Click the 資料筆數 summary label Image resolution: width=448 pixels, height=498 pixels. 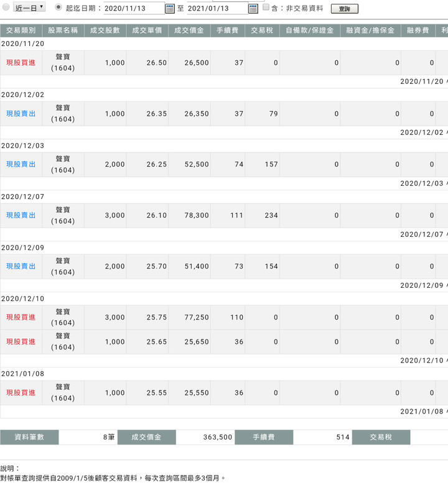tap(29, 437)
